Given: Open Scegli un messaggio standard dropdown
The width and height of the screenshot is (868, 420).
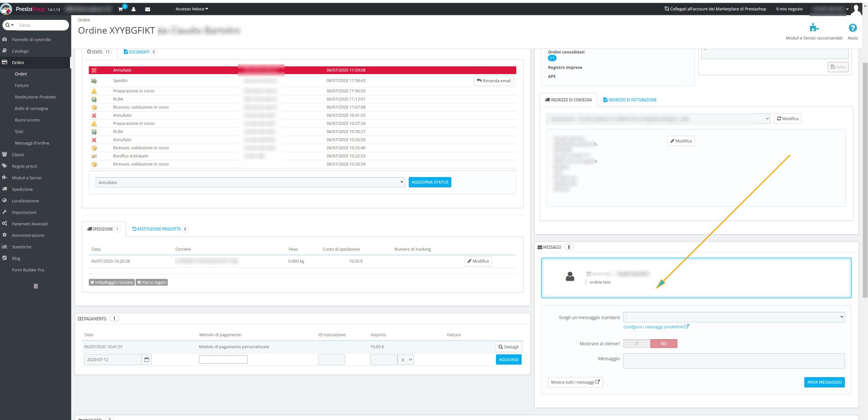Looking at the screenshot, I should point(734,317).
